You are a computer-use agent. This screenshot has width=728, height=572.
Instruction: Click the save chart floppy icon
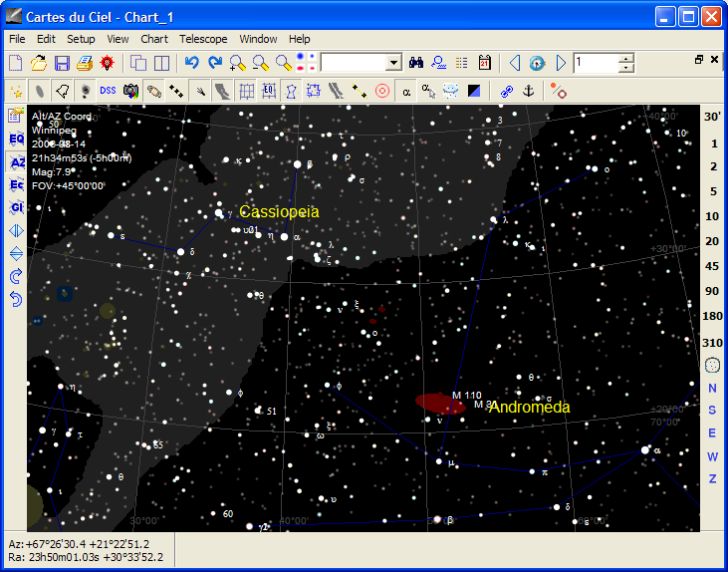pyautogui.click(x=62, y=63)
